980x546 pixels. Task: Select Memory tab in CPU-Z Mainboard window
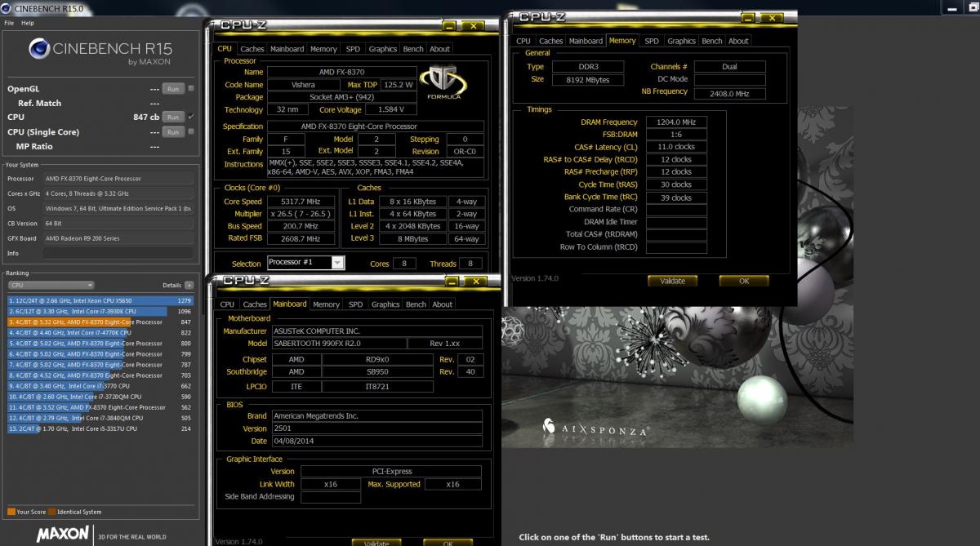coord(326,304)
